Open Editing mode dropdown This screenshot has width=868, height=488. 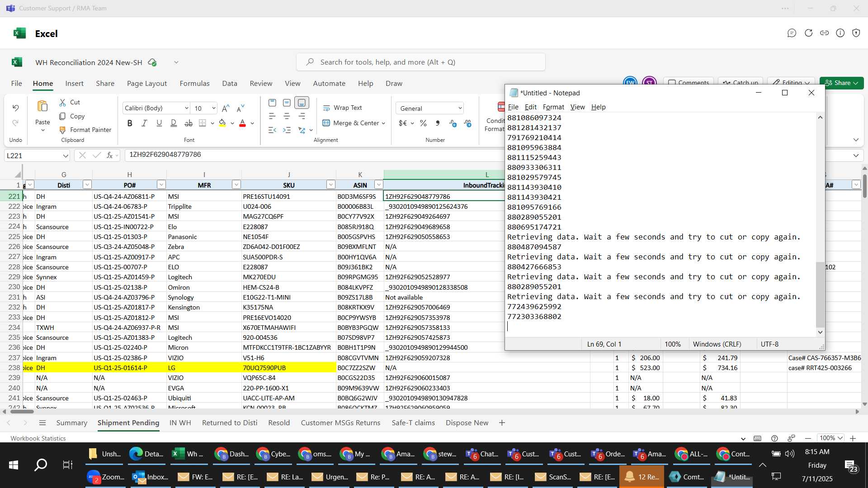(x=791, y=83)
